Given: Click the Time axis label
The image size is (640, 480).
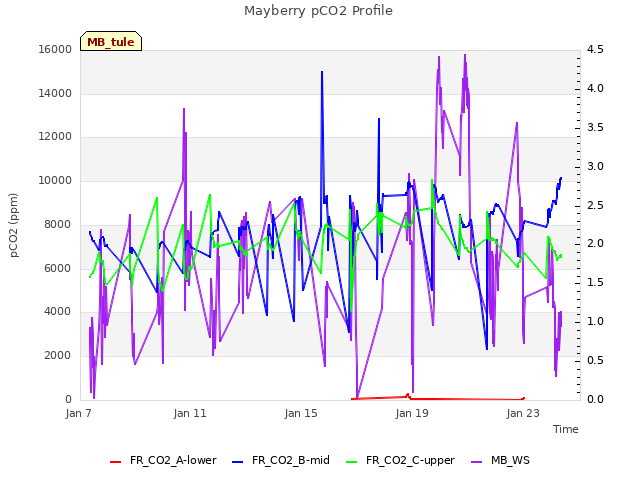Looking at the screenshot, I should coord(566,429).
